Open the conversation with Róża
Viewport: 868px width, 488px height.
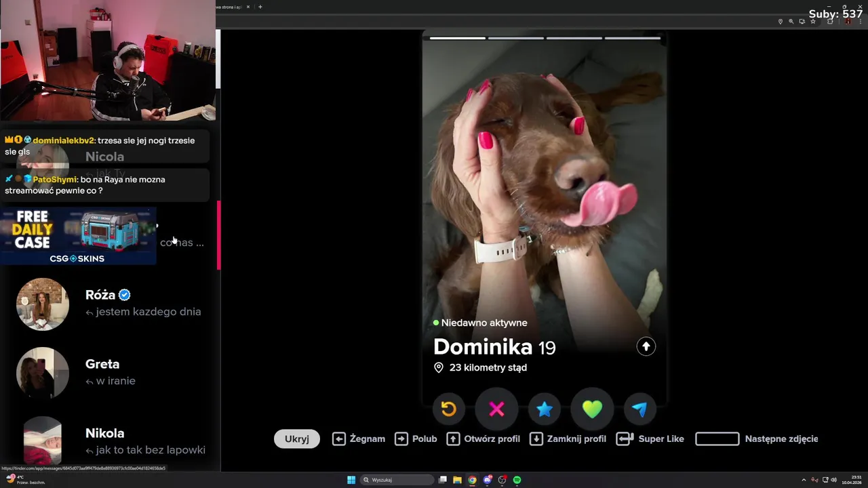coord(108,304)
